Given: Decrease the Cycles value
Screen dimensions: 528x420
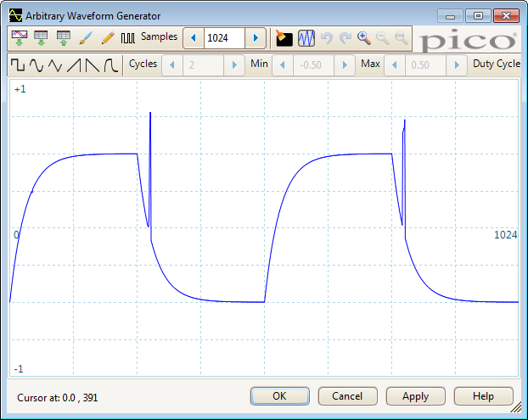Looking at the screenshot, I should click(x=172, y=64).
